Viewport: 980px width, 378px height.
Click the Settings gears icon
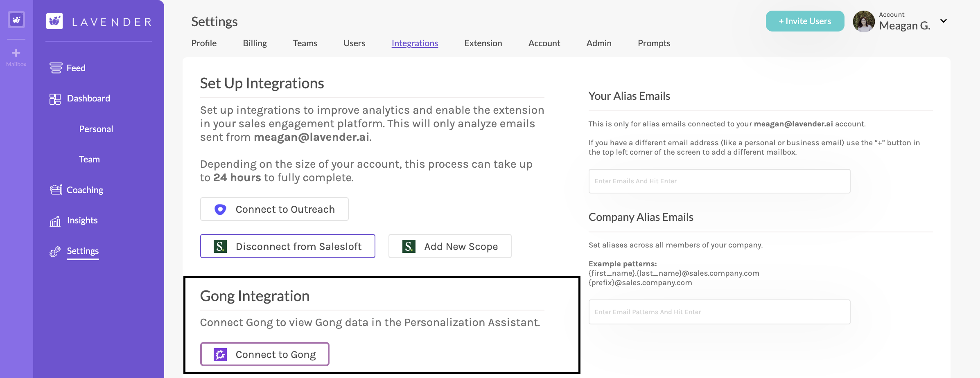pyautogui.click(x=55, y=252)
